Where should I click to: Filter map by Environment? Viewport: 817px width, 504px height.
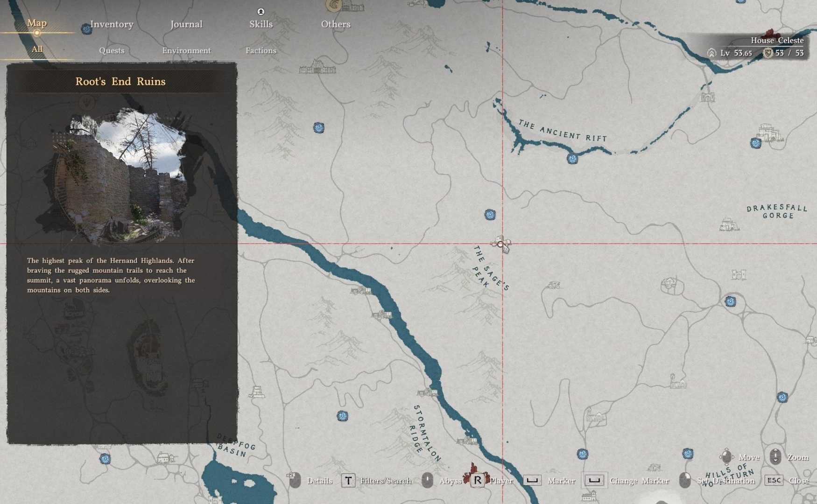click(186, 50)
